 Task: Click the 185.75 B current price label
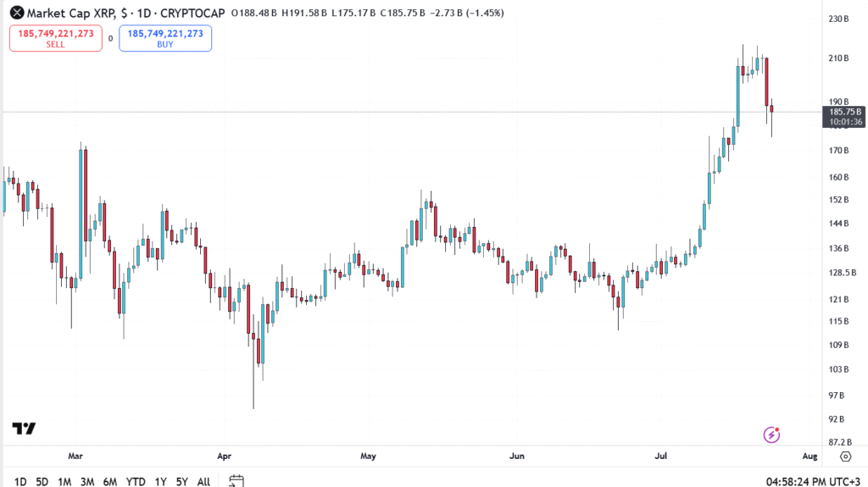tap(845, 112)
